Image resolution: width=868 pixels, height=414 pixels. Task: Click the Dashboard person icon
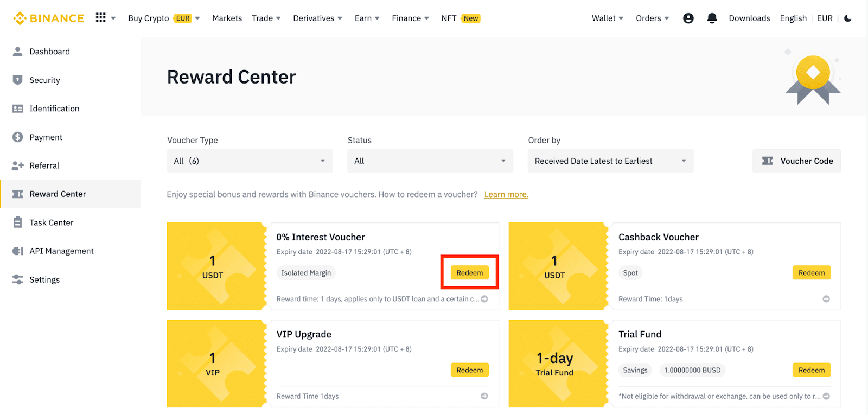click(x=18, y=52)
